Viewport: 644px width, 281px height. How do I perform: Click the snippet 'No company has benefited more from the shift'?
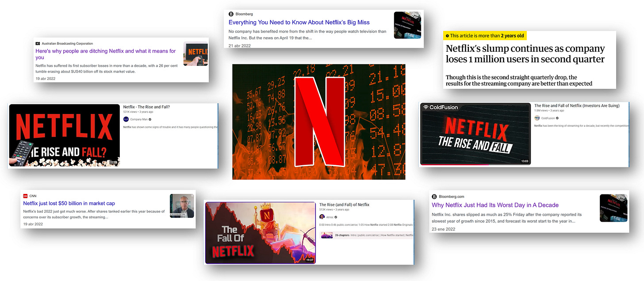tap(307, 34)
